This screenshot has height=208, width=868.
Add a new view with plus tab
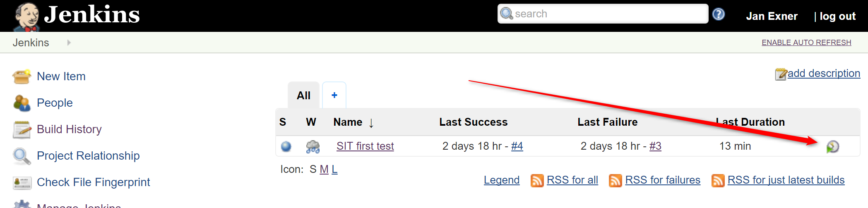[334, 96]
